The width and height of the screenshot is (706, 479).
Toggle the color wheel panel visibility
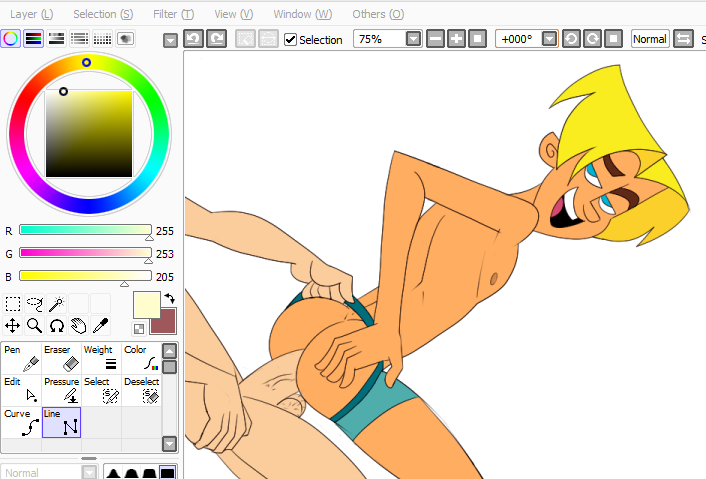click(x=10, y=39)
